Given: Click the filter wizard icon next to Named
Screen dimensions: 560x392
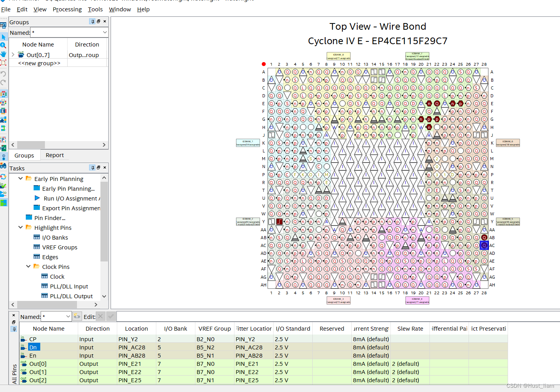Looking at the screenshot, I should [77, 317].
